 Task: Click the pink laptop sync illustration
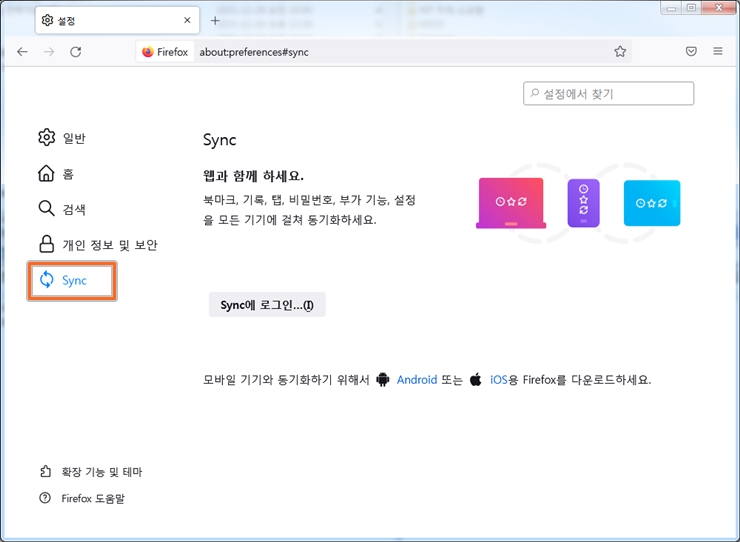511,203
